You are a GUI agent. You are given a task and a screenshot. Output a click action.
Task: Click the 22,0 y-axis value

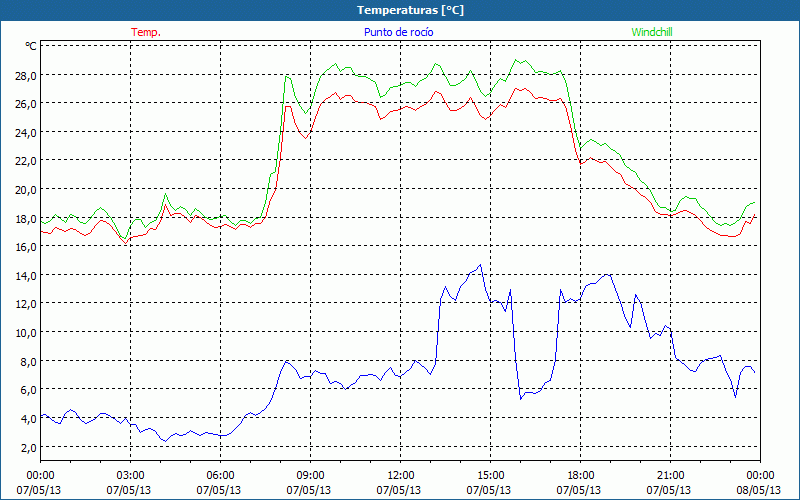tap(26, 161)
